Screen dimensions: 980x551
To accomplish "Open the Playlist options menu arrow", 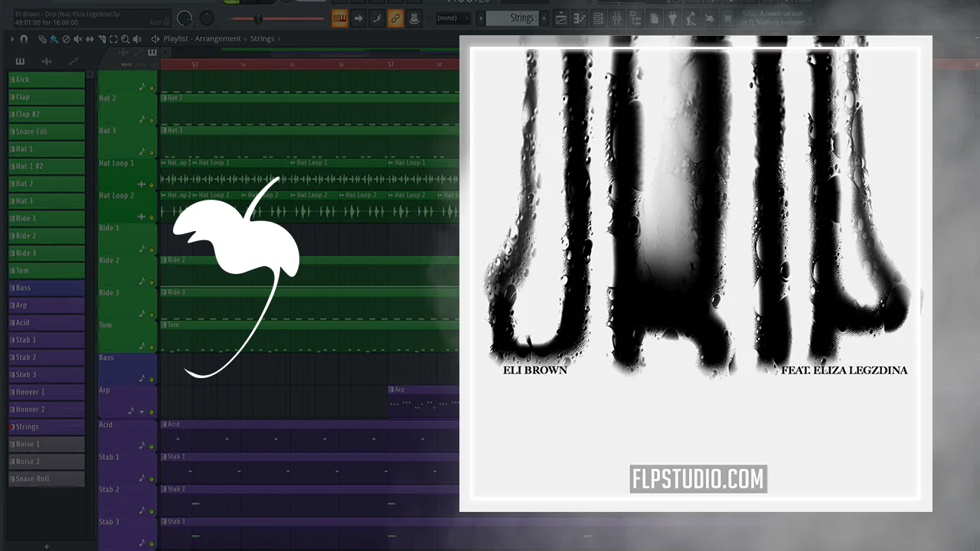I will click(13, 39).
